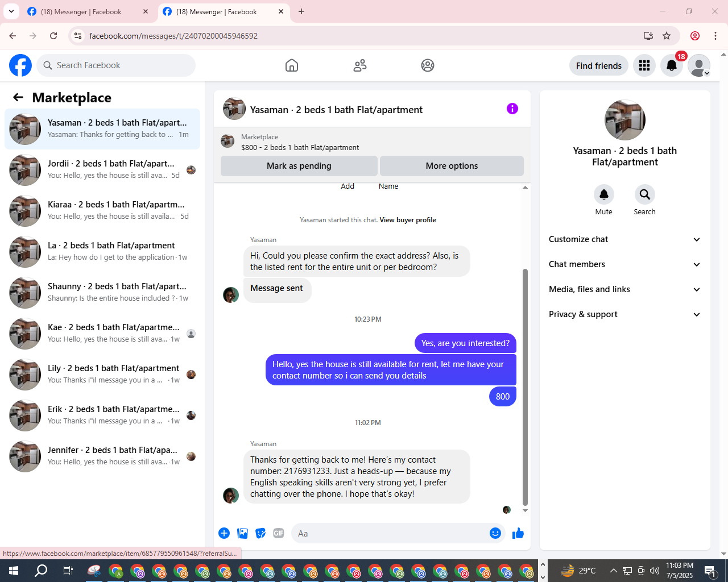The image size is (728, 582).
Task: Open Kiaraa conversation in the list
Action: (x=102, y=211)
